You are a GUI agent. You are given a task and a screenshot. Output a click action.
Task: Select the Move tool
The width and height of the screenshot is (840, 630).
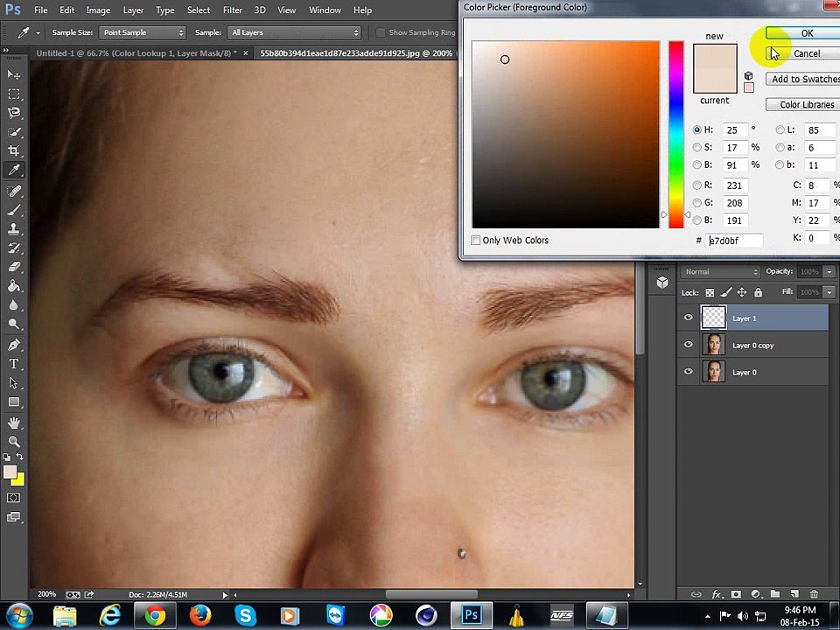tap(14, 75)
